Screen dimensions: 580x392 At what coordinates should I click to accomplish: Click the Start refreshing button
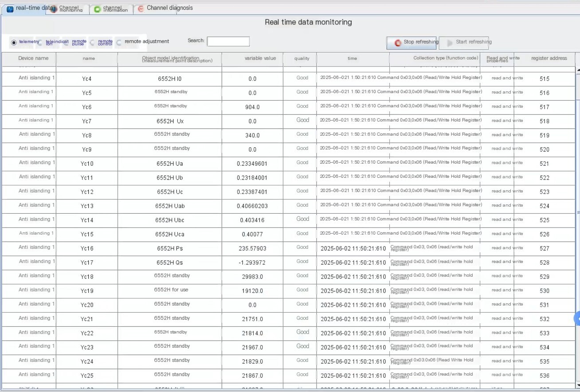click(x=464, y=43)
